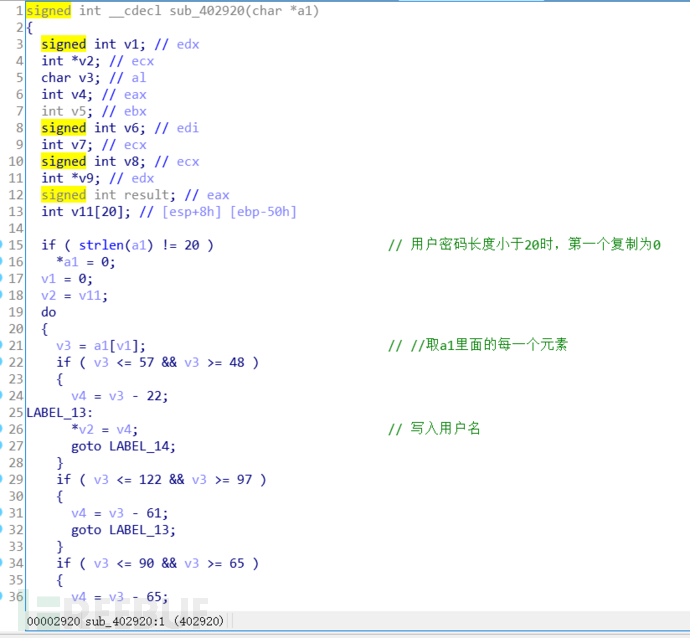This screenshot has height=638, width=690.
Task: Click 'int v5;' declaration on line 7
Action: [x=67, y=111]
